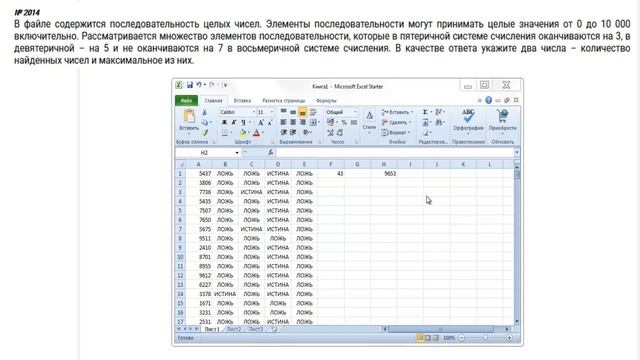
Task: Click the yellow fill color bucket
Action: tap(243, 133)
